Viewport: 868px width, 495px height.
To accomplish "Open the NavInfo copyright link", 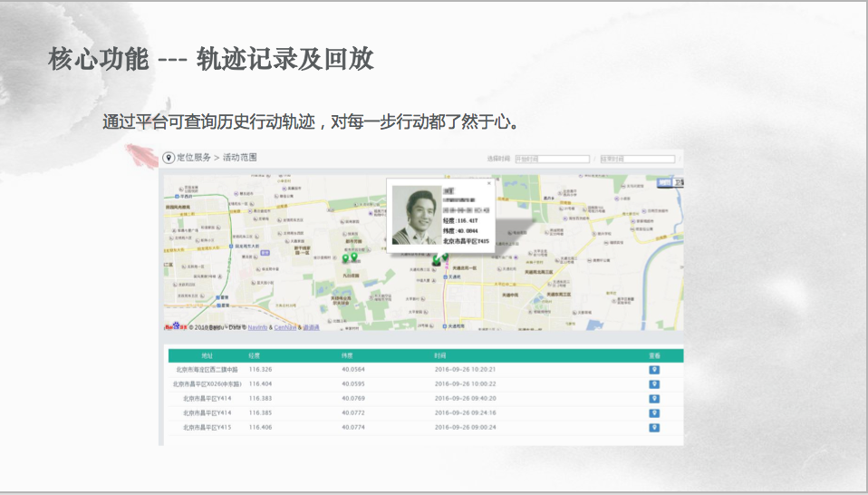I will pyautogui.click(x=257, y=327).
